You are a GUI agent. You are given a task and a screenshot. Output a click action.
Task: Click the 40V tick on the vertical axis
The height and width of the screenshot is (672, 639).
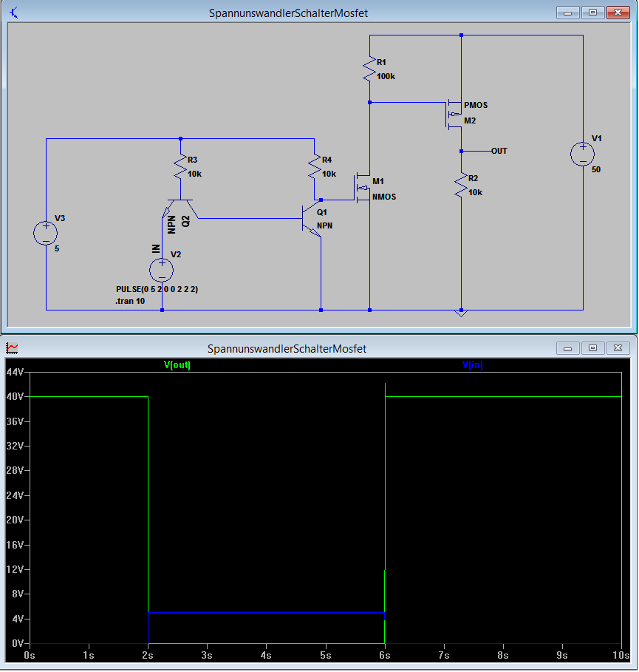15,396
